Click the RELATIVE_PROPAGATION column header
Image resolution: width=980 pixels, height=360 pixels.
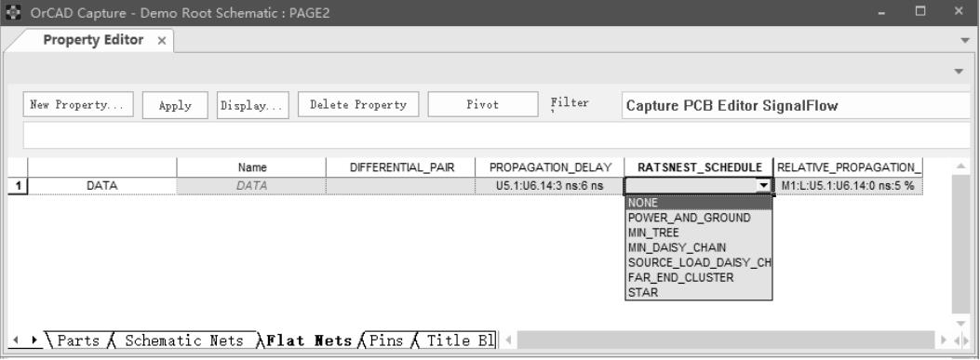pos(848,167)
